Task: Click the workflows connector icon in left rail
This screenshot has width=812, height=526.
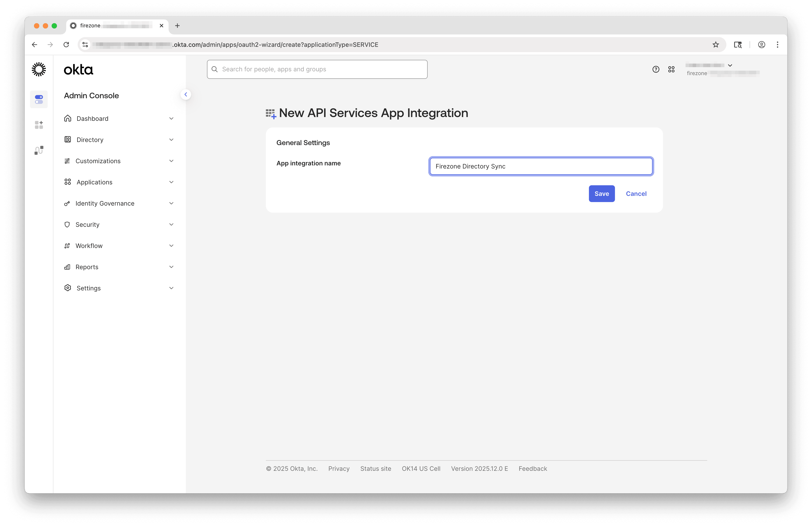Action: (x=39, y=150)
